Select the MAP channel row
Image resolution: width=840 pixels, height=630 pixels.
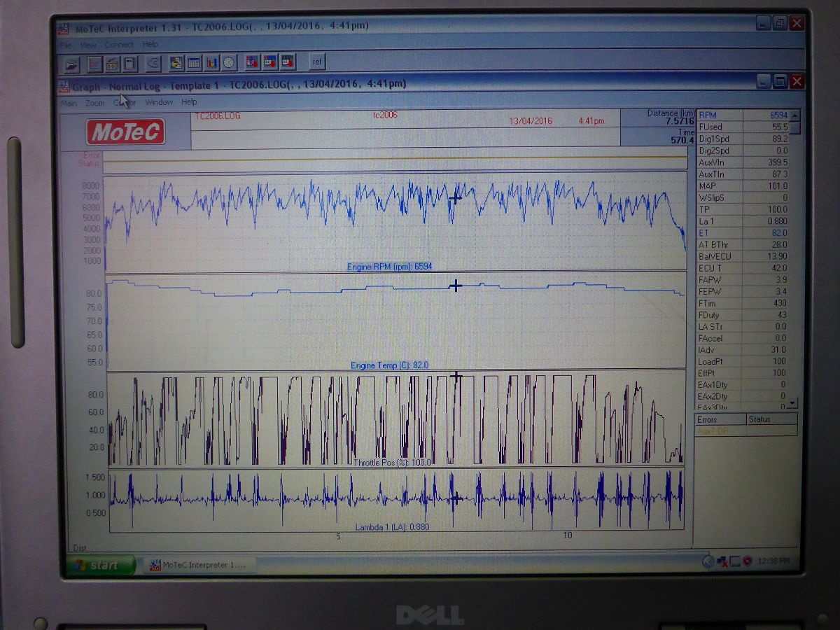[x=743, y=185]
